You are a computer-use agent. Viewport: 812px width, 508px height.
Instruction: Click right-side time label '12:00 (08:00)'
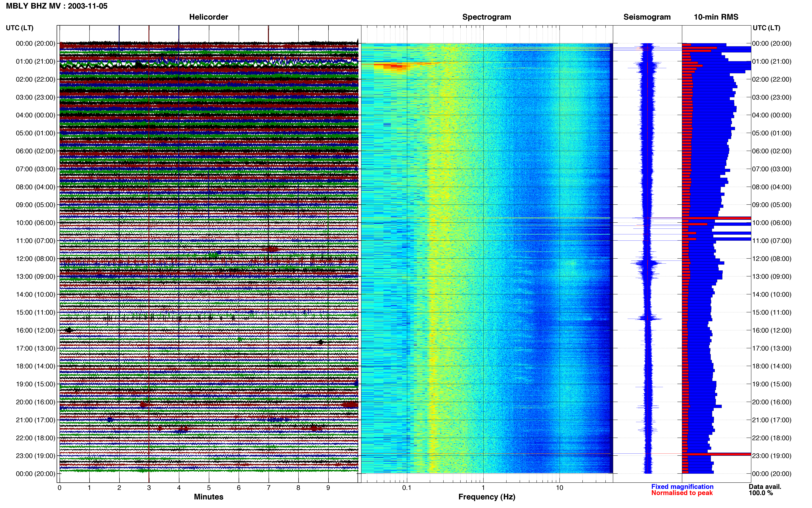772,259
